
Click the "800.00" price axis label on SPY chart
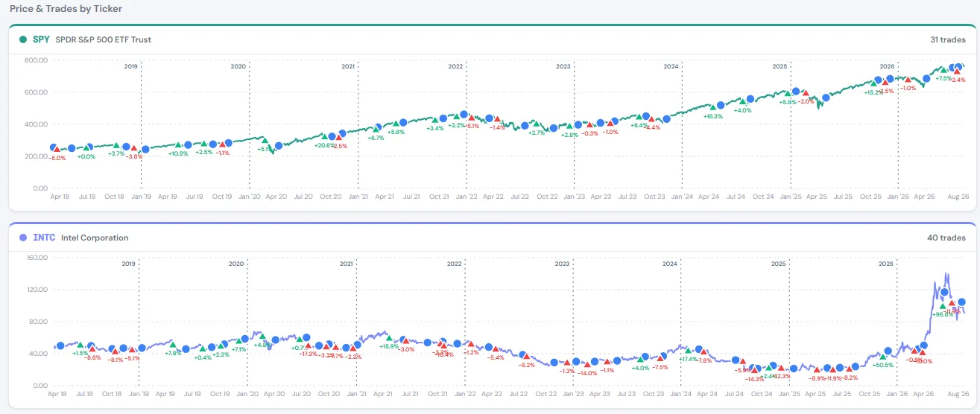(37, 60)
